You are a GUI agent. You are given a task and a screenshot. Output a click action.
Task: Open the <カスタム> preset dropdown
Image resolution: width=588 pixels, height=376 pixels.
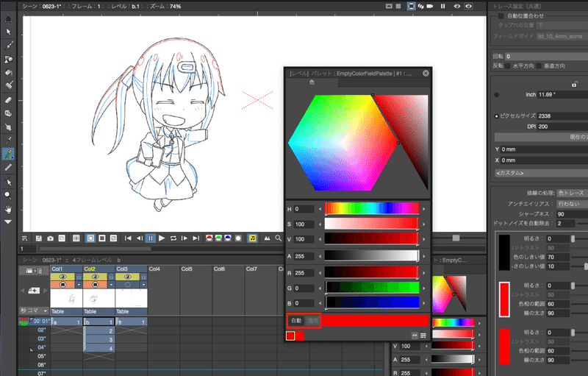(x=541, y=173)
